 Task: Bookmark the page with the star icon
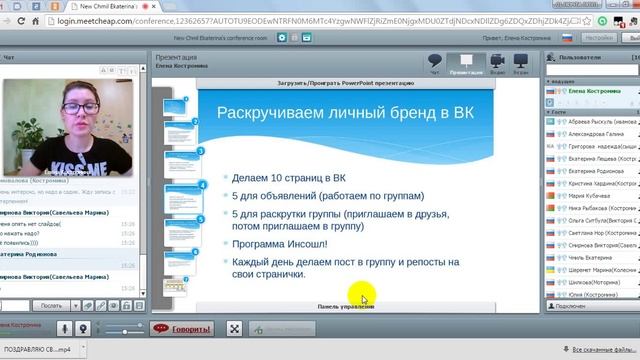pyautogui.click(x=587, y=21)
